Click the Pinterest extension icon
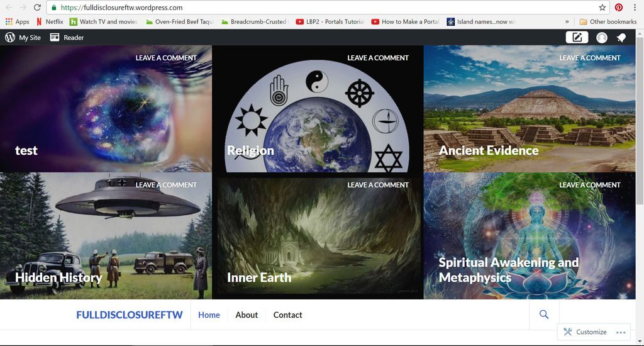The height and width of the screenshot is (346, 644). point(619,8)
